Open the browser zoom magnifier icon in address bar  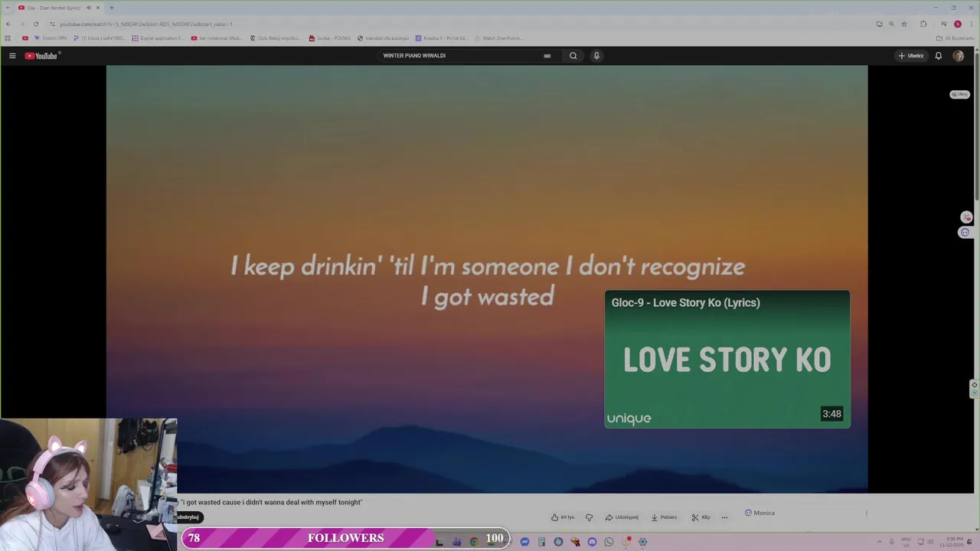[x=891, y=24]
